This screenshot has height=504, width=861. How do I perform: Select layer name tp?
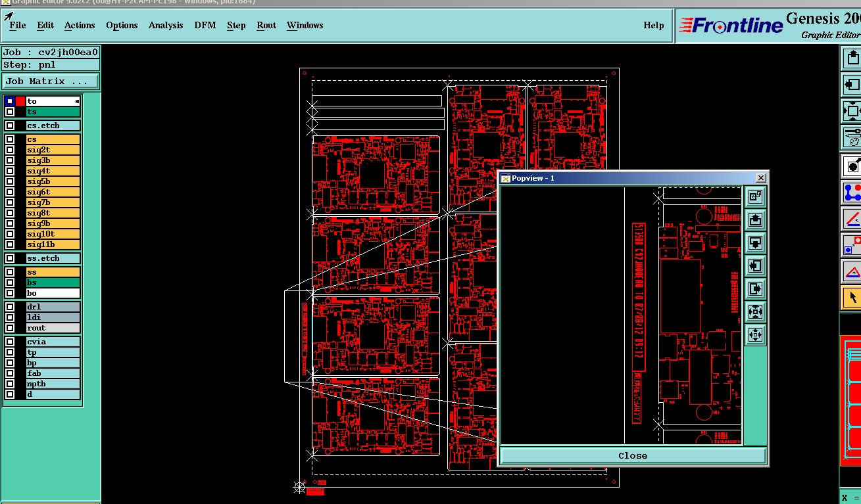tap(53, 352)
